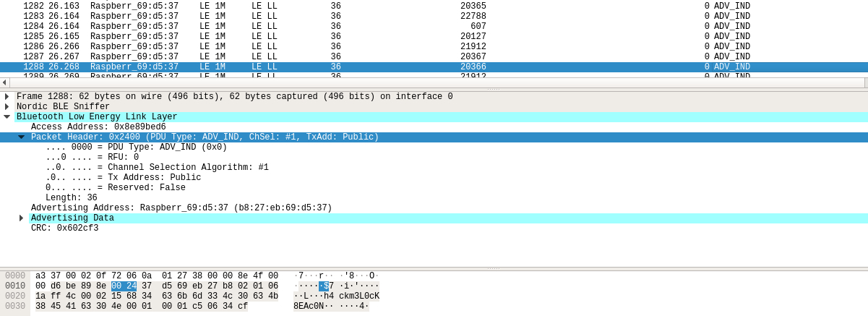Image resolution: width=868 pixels, height=316 pixels.
Task: Select the RFU: 0 field line
Action: click(92, 158)
